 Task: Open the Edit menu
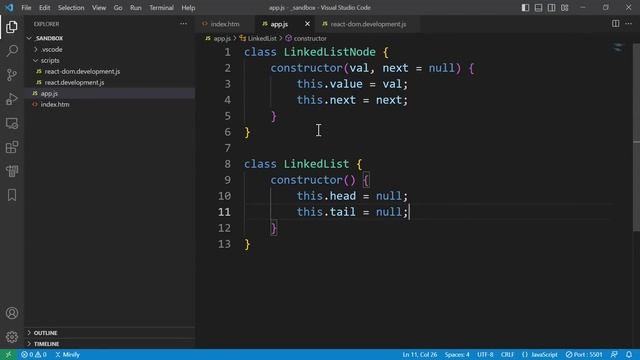click(x=44, y=8)
